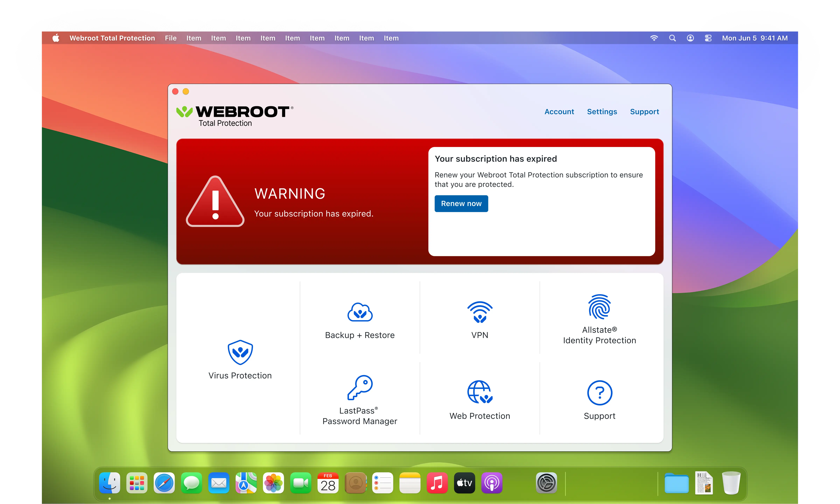Open the File menu
The width and height of the screenshot is (840, 504).
click(171, 38)
